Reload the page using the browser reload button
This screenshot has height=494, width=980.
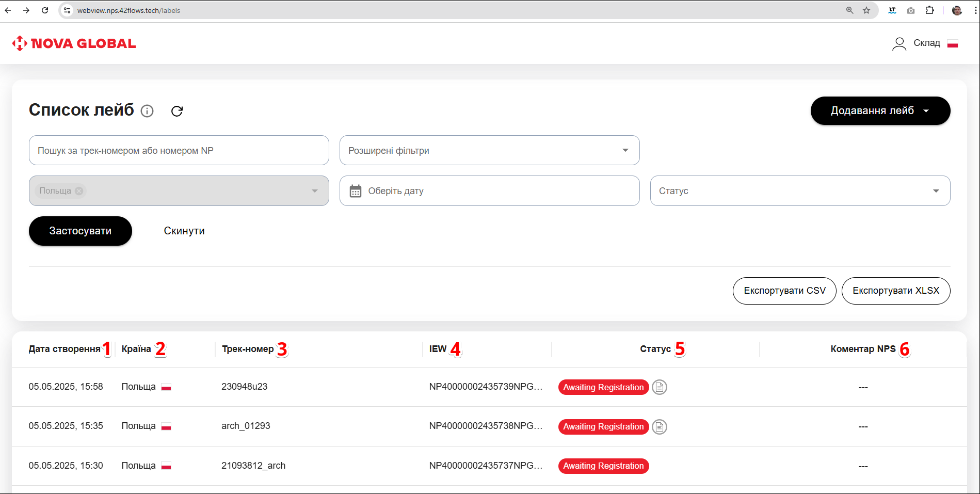pyautogui.click(x=45, y=10)
